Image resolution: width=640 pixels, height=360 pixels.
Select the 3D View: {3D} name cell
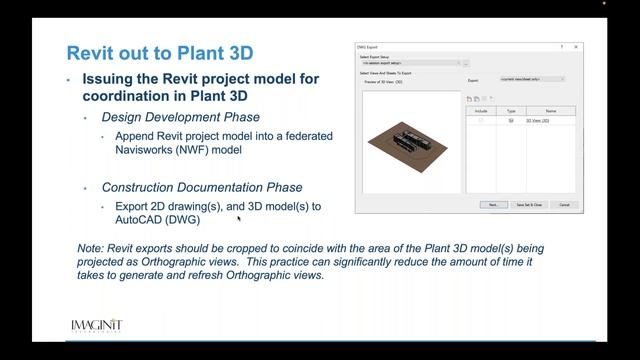pos(551,121)
